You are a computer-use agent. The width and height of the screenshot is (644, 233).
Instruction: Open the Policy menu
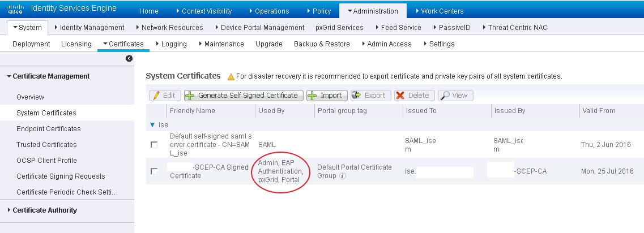coord(318,11)
